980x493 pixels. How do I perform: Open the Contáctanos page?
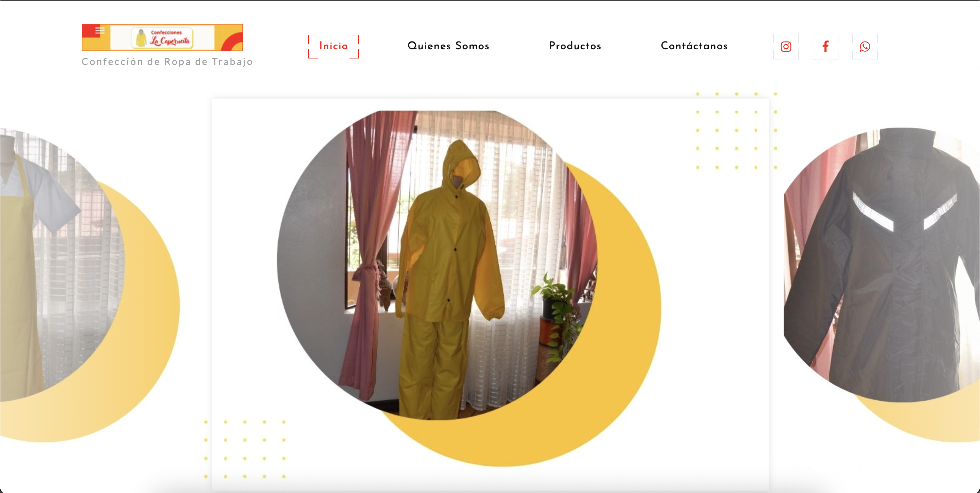pos(694,46)
